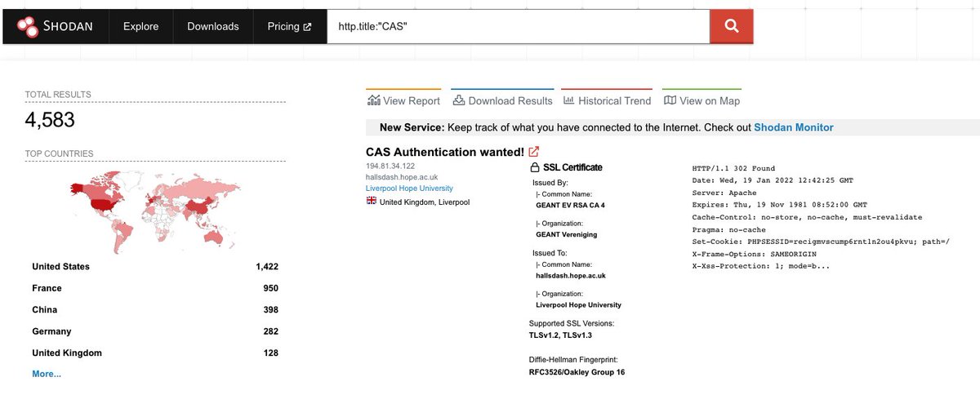980x395 pixels.
Task: Filter results by Germany
Action: (51, 331)
